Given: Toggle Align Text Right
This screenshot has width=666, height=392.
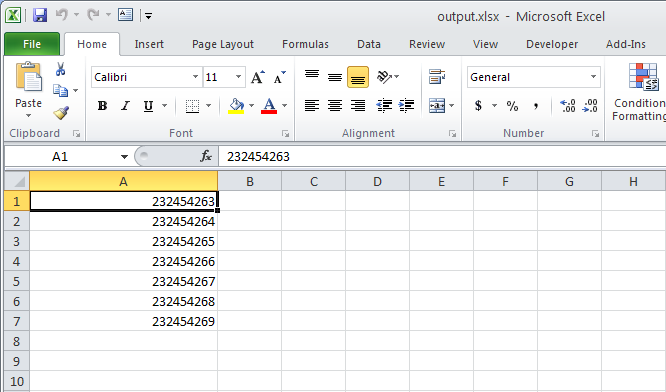Looking at the screenshot, I should click(358, 105).
